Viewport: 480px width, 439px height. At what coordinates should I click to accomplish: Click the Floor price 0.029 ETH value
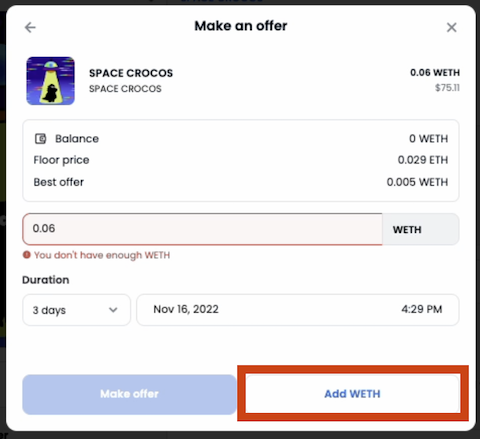click(x=423, y=160)
